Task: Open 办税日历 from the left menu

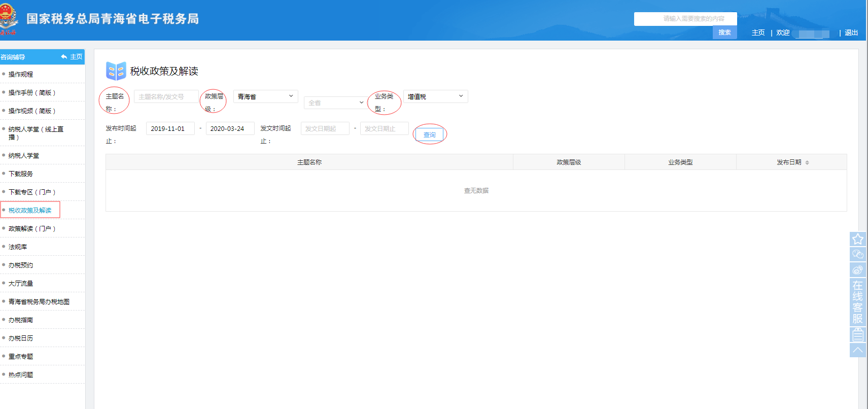Action: tap(21, 338)
